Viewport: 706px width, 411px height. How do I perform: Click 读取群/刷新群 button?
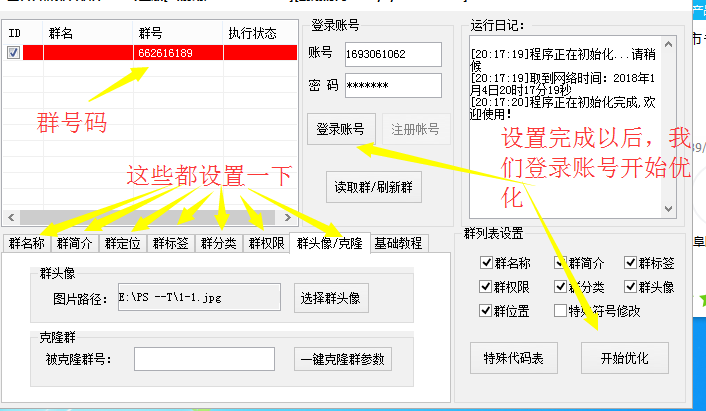tap(374, 187)
